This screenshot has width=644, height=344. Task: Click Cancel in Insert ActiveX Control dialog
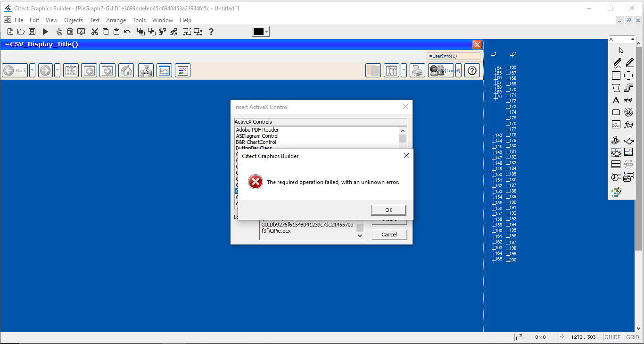tap(389, 235)
